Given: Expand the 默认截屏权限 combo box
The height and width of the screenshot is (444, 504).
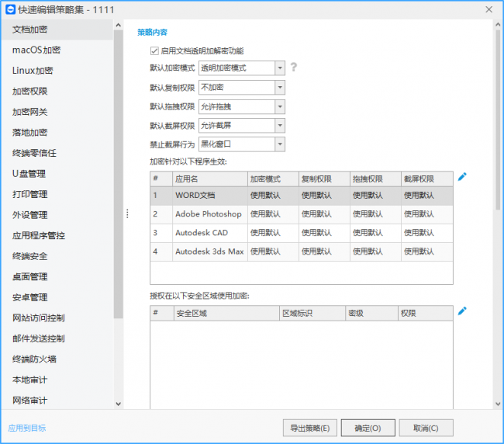Looking at the screenshot, I should (x=242, y=126).
